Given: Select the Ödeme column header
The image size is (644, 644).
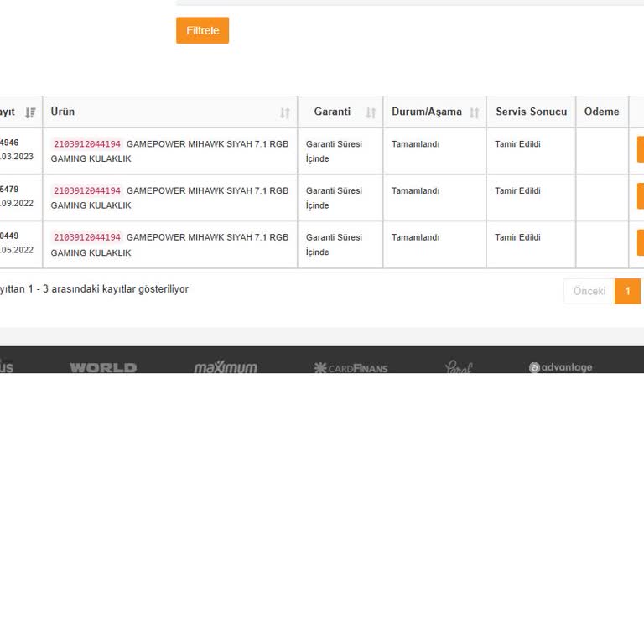Looking at the screenshot, I should (x=601, y=112).
